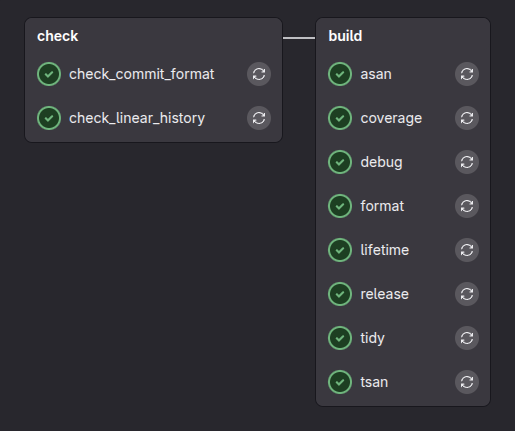Open the tidy job details
The height and width of the screenshot is (431, 515).
click(x=372, y=339)
